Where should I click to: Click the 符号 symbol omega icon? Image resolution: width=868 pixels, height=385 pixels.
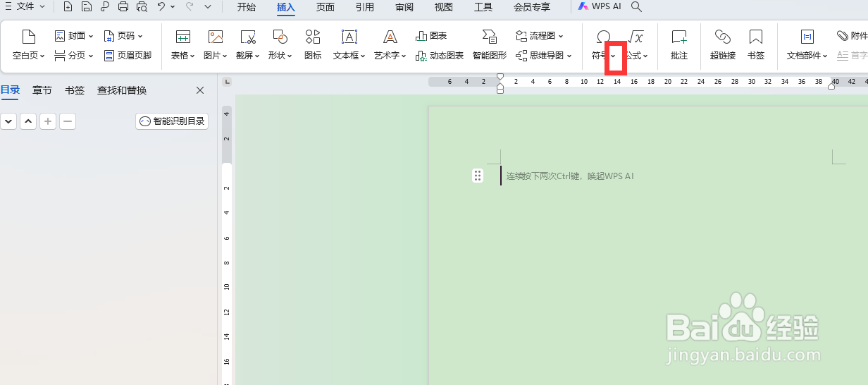pos(603,37)
